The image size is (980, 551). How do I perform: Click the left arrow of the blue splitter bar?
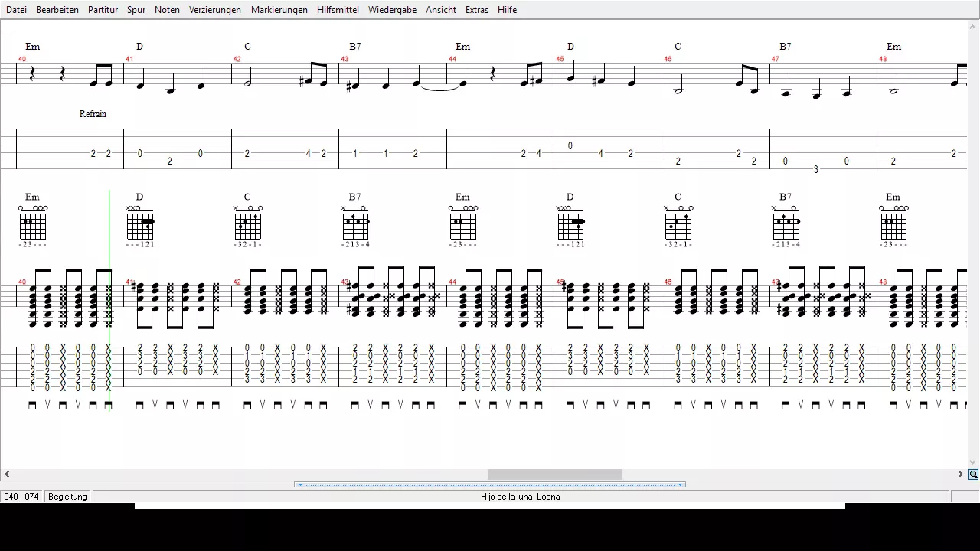tap(300, 484)
